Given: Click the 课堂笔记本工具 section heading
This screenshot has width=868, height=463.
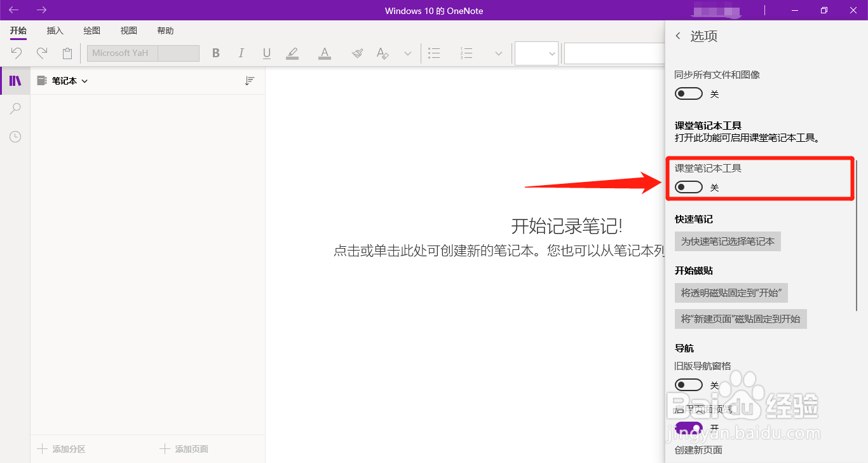Looking at the screenshot, I should point(708,125).
